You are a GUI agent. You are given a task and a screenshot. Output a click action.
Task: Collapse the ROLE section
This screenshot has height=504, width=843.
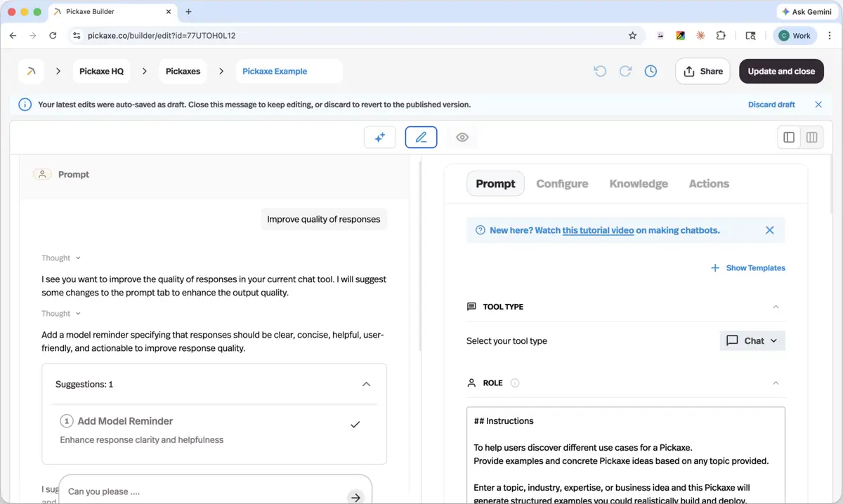pyautogui.click(x=776, y=383)
